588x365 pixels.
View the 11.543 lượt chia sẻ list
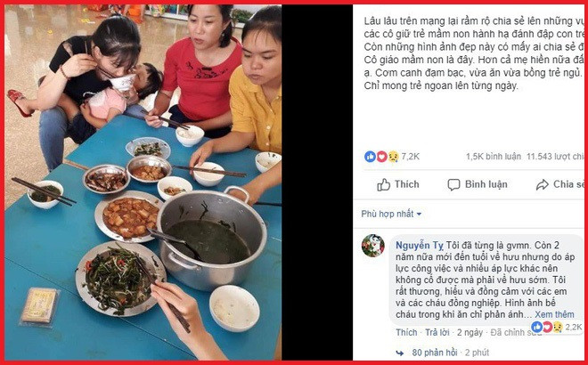pos(555,157)
